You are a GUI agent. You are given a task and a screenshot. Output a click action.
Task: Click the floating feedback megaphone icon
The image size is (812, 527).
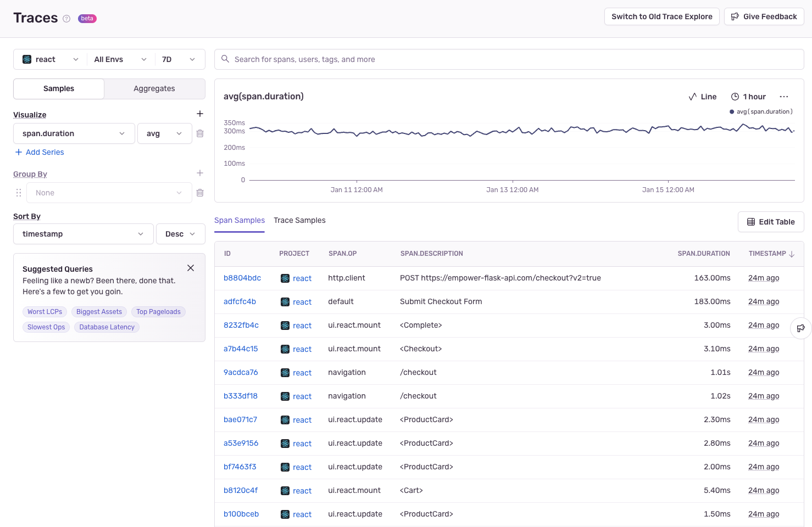coord(800,328)
